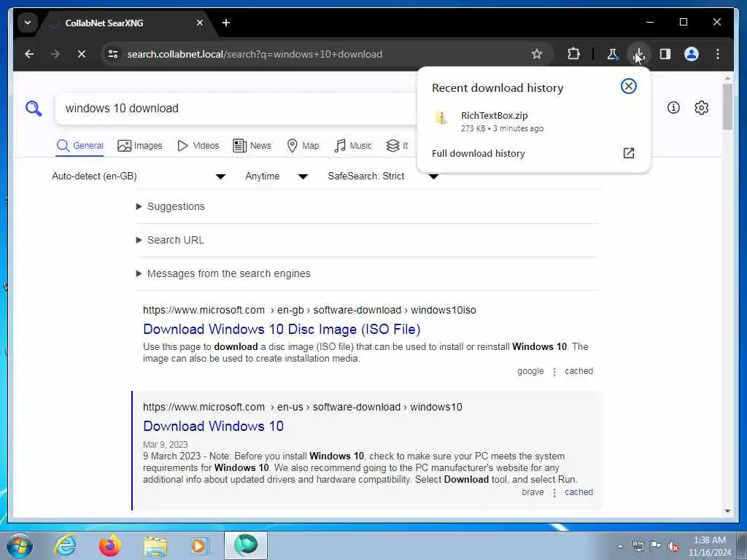Stop loading the page with the X button
This screenshot has height=560, width=747.
82,54
